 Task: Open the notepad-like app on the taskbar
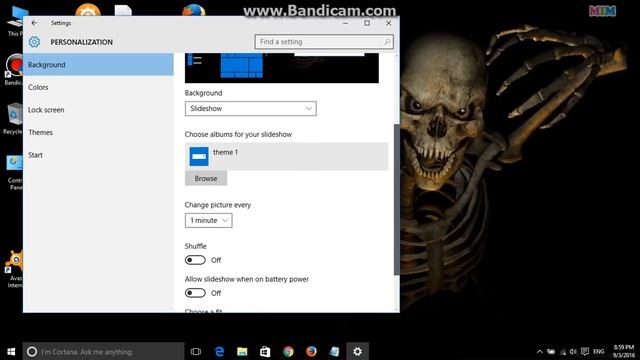[334, 351]
